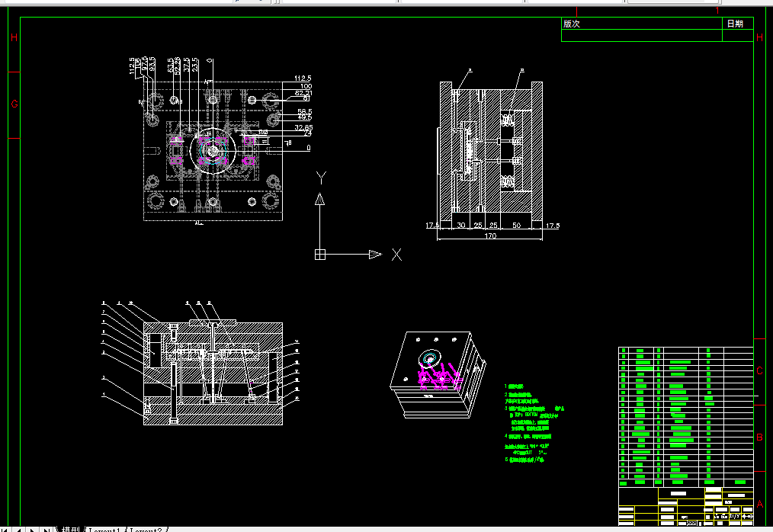Click the next layout tab arrow
Image resolution: width=773 pixels, height=532 pixels.
[x=32, y=530]
